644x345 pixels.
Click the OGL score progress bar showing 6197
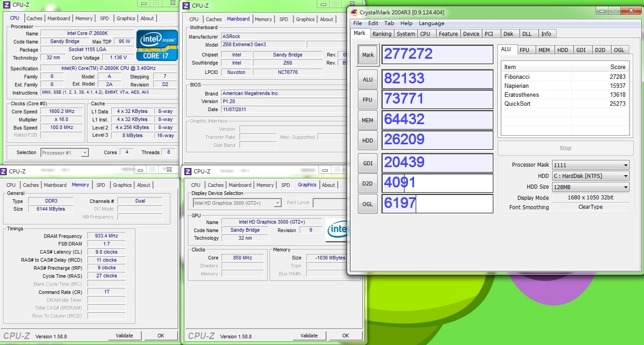click(x=437, y=204)
